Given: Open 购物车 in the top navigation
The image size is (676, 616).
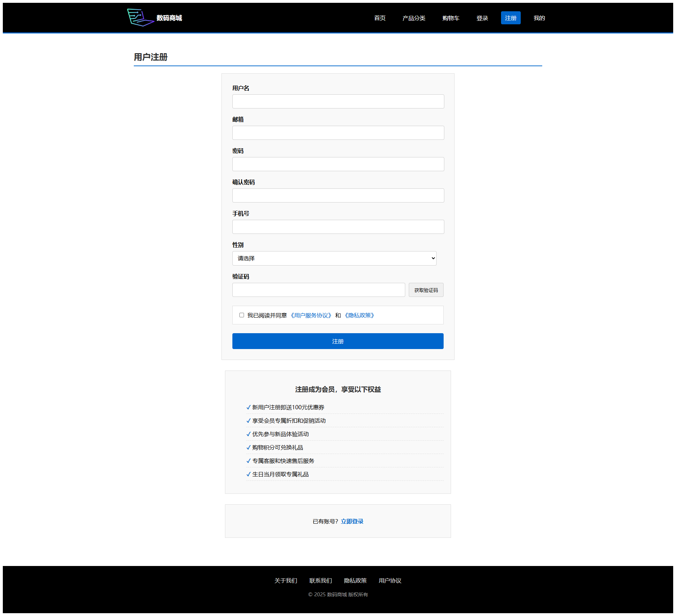Looking at the screenshot, I should pos(451,18).
